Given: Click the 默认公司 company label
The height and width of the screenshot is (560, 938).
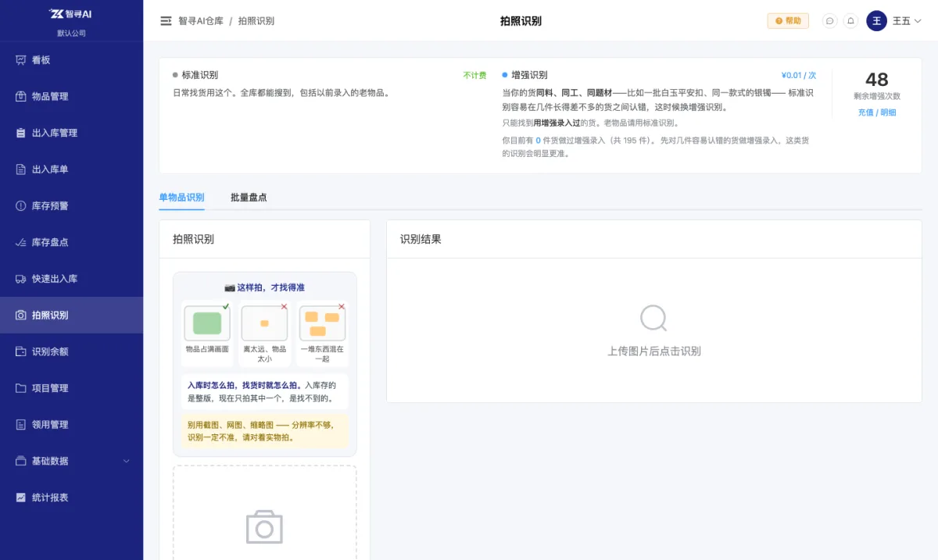Looking at the screenshot, I should pos(71,34).
